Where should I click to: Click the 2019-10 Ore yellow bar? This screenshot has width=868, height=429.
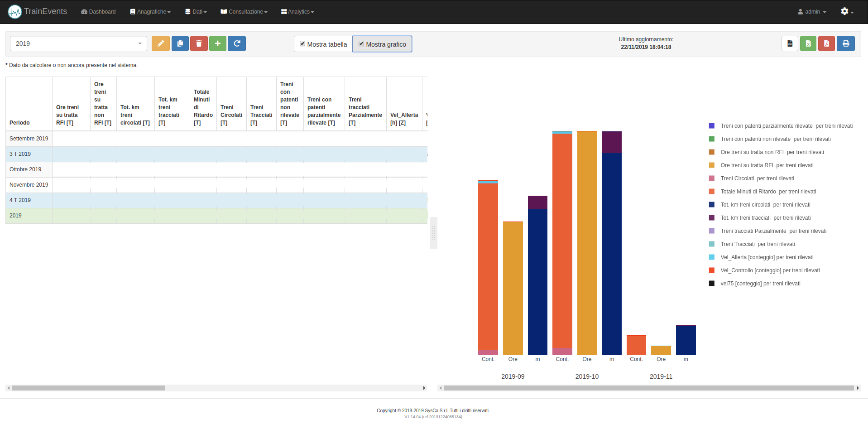[x=587, y=243]
